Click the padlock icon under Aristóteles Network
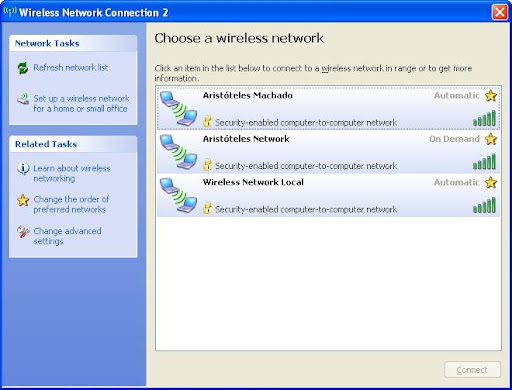 click(207, 164)
